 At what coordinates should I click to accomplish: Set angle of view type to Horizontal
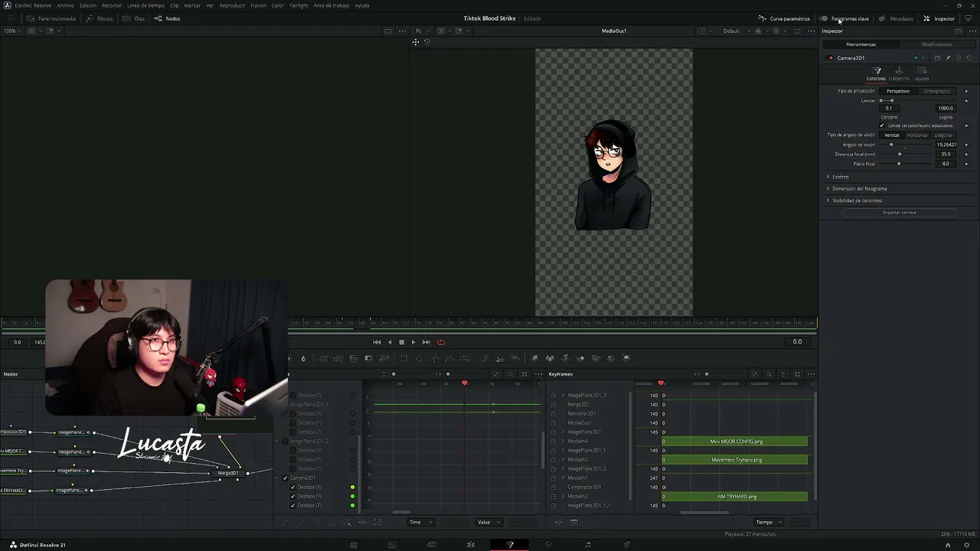click(917, 135)
